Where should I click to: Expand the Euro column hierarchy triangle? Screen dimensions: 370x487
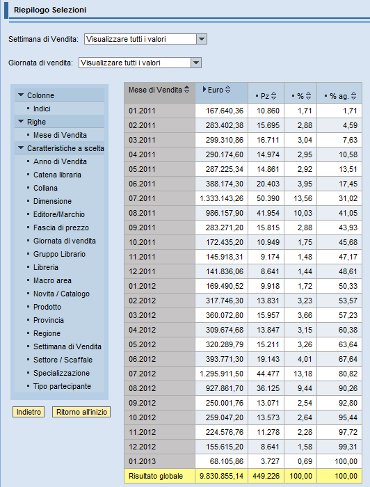pyautogui.click(x=204, y=89)
